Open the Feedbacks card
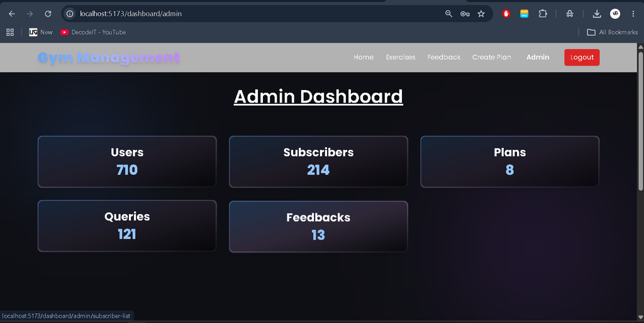644x323 pixels. 318,227
